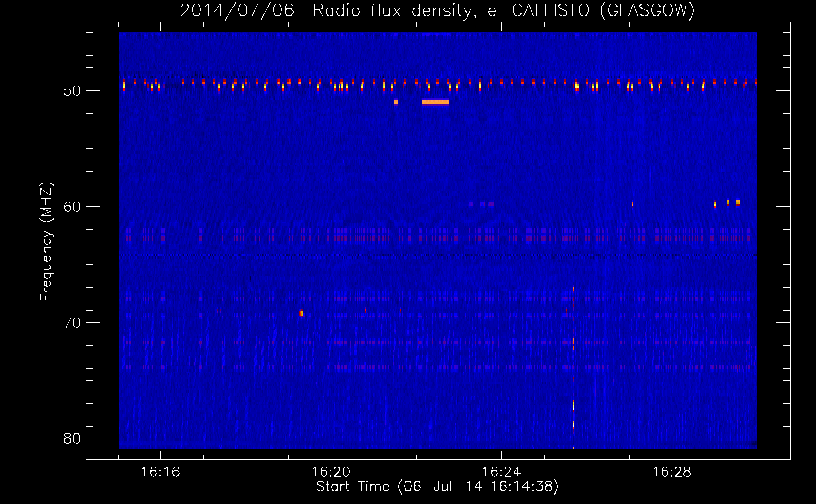Select the 80 MHz frequency tick label

pyautogui.click(x=72, y=438)
